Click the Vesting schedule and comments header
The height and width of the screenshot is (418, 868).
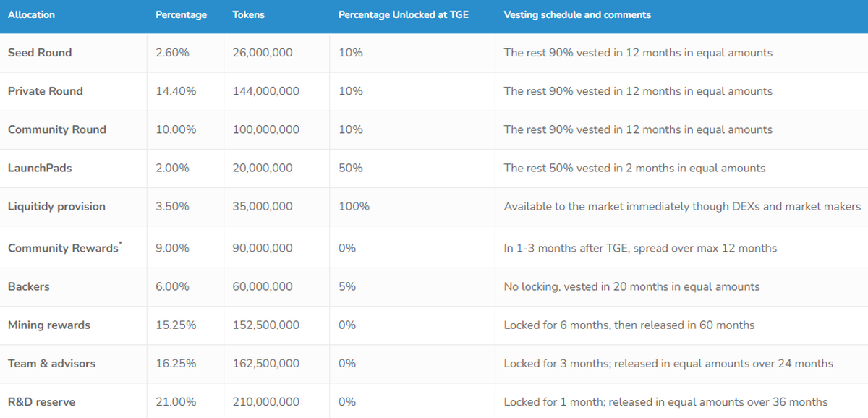(x=576, y=14)
